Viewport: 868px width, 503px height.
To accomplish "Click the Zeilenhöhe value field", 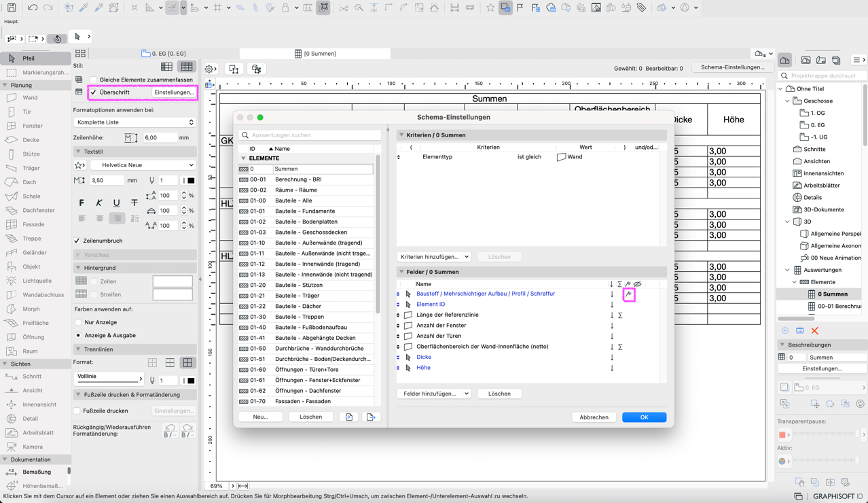I will pyautogui.click(x=160, y=137).
